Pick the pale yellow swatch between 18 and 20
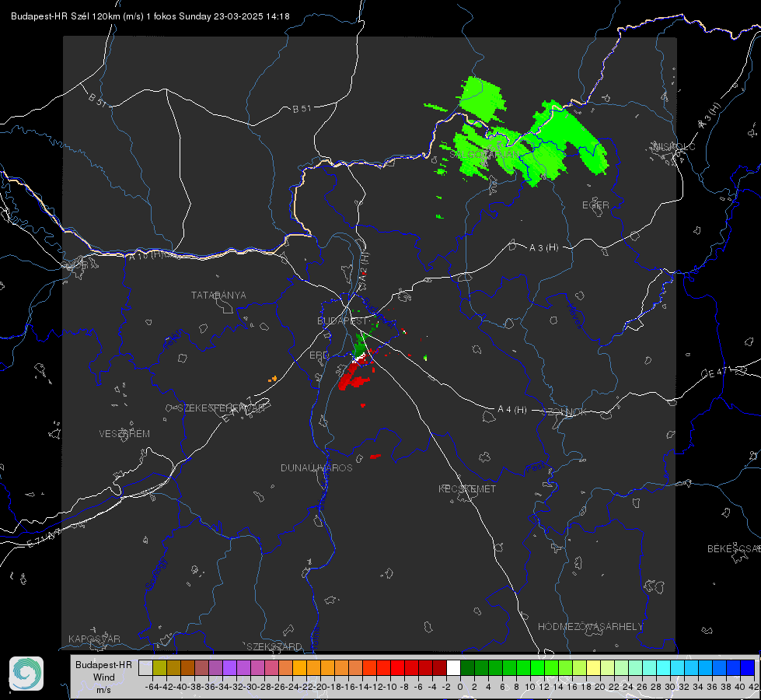Screen dimensions: 761x700 [x=594, y=667]
